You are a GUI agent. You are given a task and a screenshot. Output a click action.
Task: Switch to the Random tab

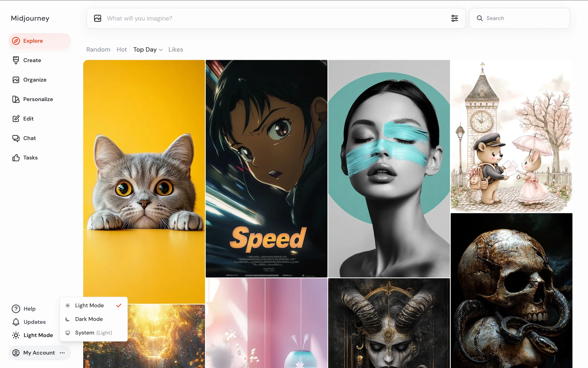pyautogui.click(x=98, y=50)
